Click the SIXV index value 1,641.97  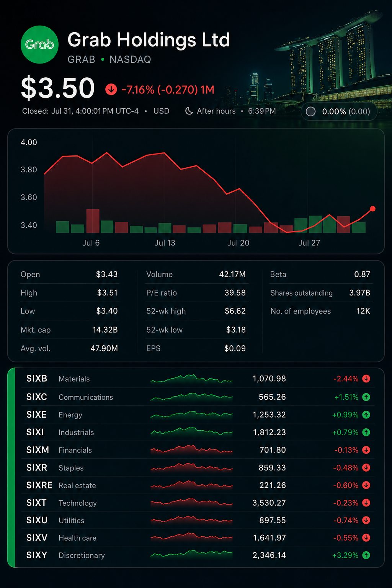pos(269,538)
